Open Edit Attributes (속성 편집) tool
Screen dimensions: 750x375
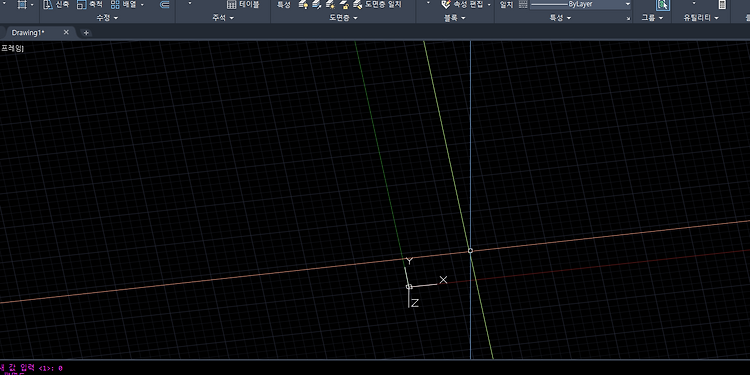click(x=462, y=5)
